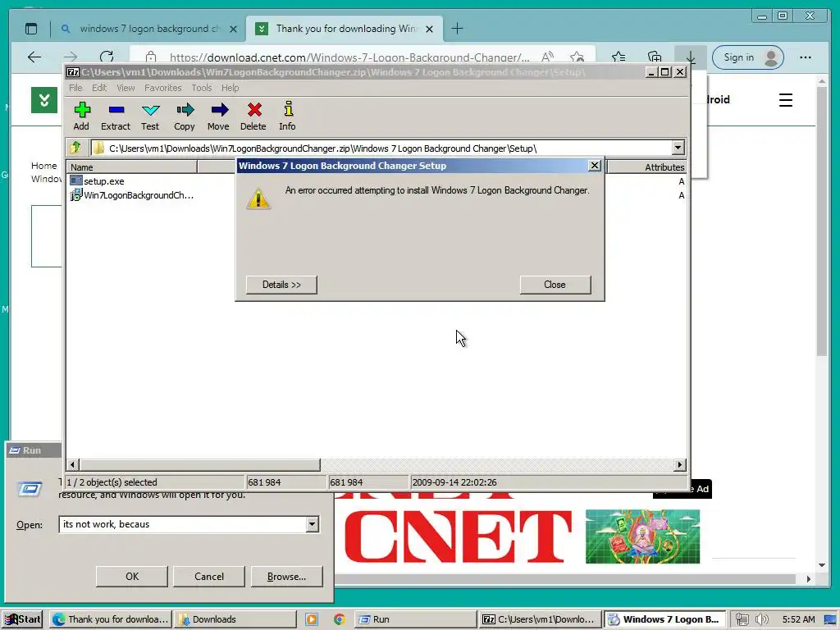This screenshot has width=840, height=630.
Task: Click the show desktop tray icon
Action: click(x=830, y=619)
